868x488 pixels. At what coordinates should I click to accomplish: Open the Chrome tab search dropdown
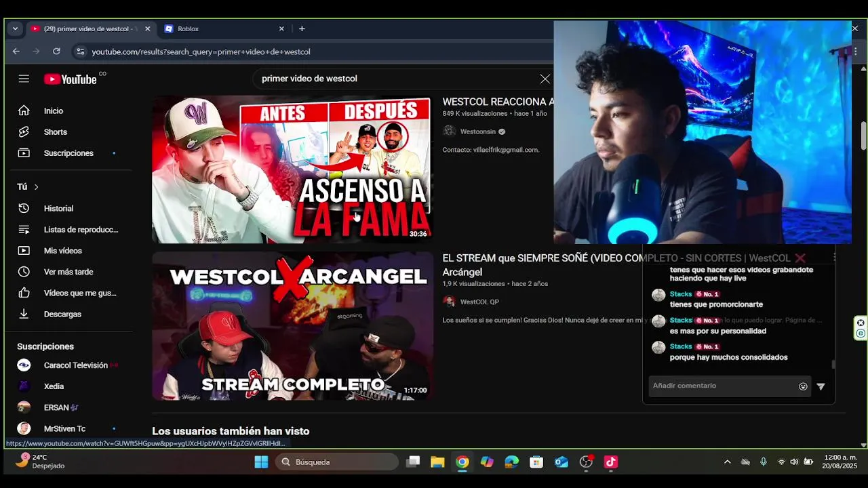(15, 28)
